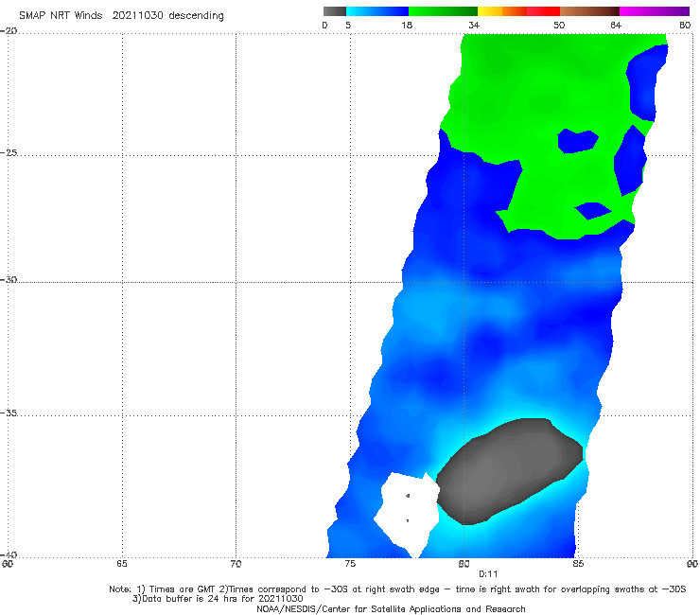This screenshot has width=700, height=615.
Task: Click the 'NOAA/NESDIS/Center for Satellite Applications' credit
Action: (x=391, y=609)
